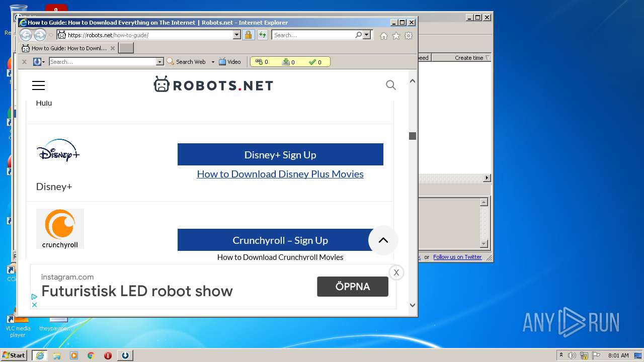Image resolution: width=644 pixels, height=362 pixels.
Task: Open Follow us on Twitter link
Action: coord(457,257)
